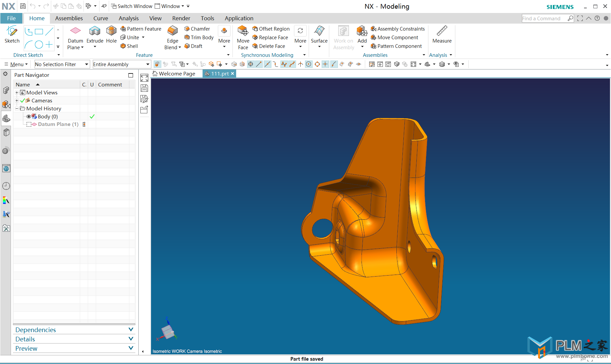Screen dimensions: 611x364
Task: Select the Chamfer tool
Action: click(197, 29)
